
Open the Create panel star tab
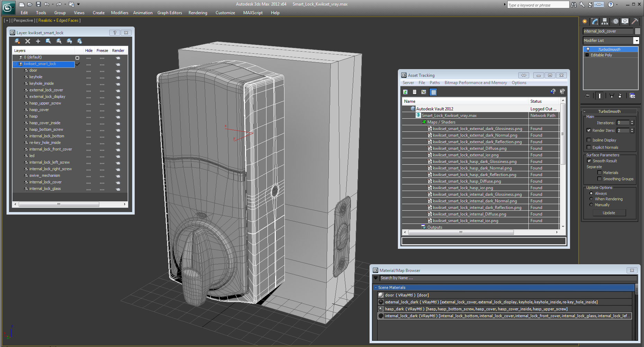point(585,21)
